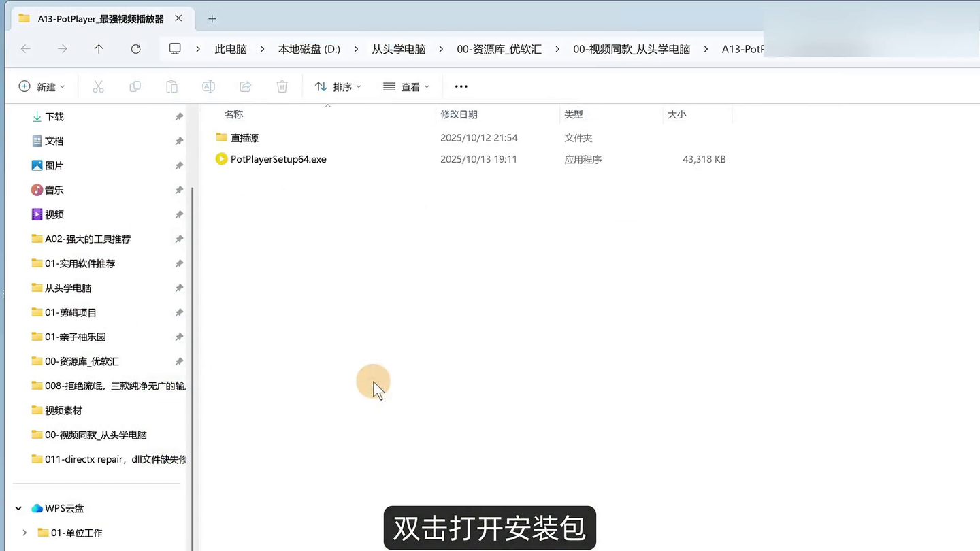The height and width of the screenshot is (551, 980).
Task: Go to 00-视频同款_从头学电脑 in breadcrumb
Action: point(632,49)
